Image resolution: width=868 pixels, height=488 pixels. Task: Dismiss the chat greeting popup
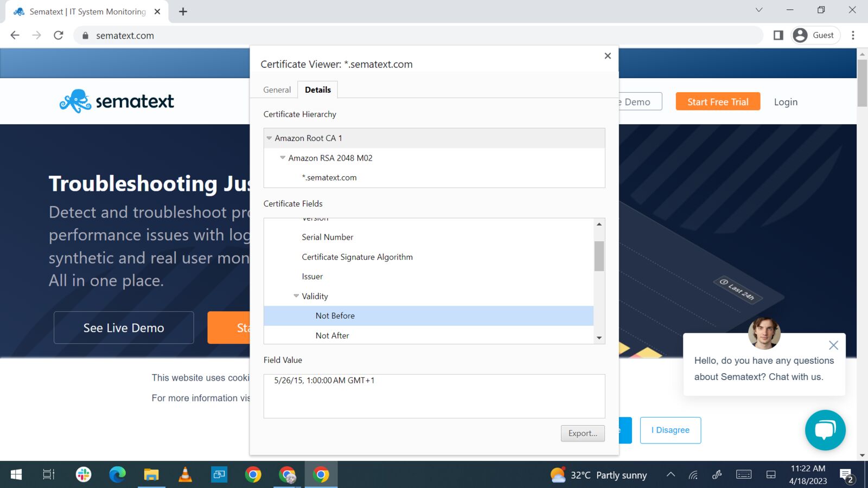834,345
